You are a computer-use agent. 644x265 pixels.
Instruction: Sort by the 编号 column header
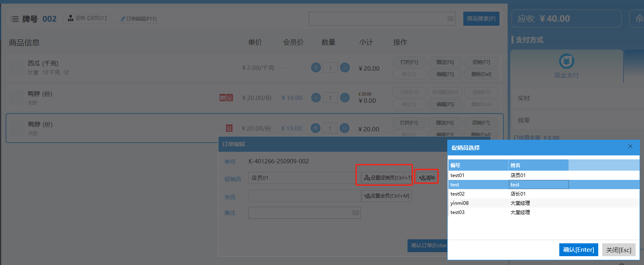(x=478, y=165)
